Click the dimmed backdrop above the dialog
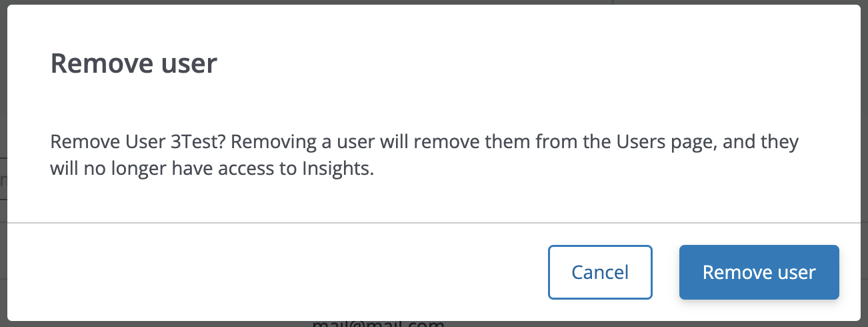This screenshot has height=327, width=868. click(433, 2)
